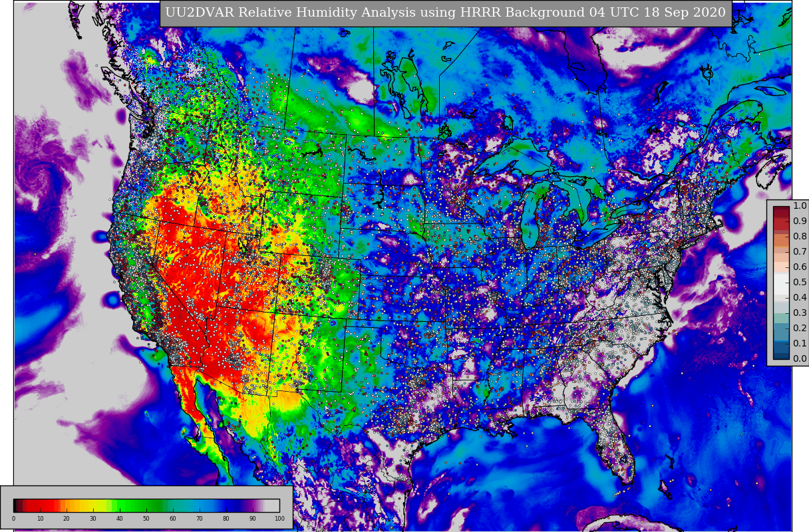The image size is (809, 532).
Task: Click the 1.0 label on right colorbar
Action: [x=800, y=206]
